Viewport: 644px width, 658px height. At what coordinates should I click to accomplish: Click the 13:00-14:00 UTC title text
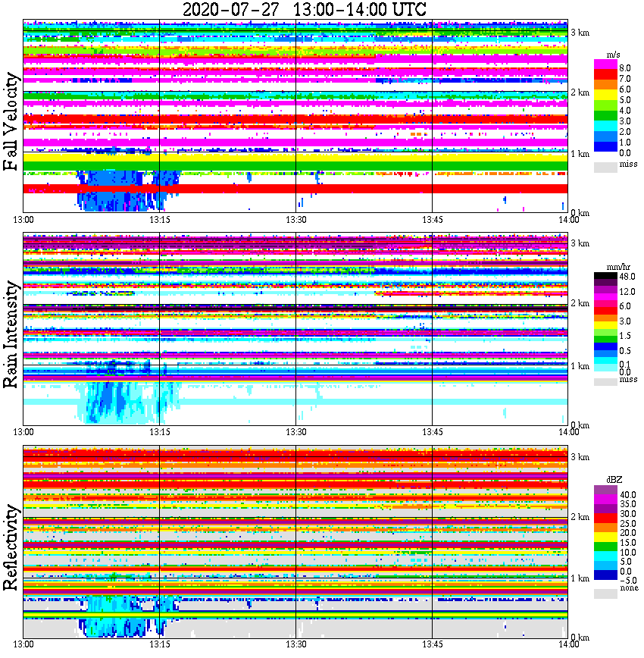360,9
